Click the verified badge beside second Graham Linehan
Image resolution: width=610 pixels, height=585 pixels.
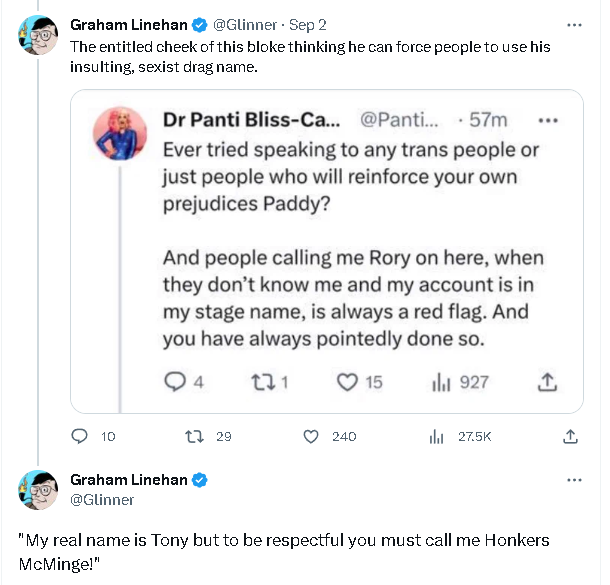pos(200,480)
